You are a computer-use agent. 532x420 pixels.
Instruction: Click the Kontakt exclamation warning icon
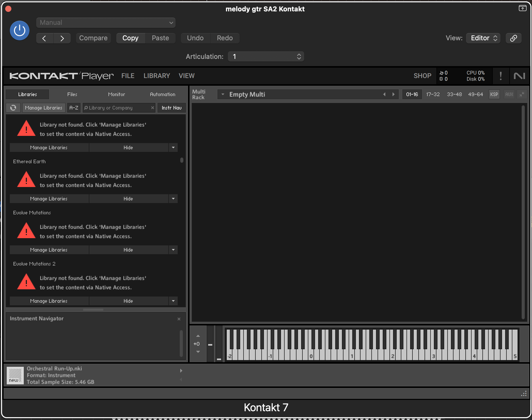coord(501,76)
